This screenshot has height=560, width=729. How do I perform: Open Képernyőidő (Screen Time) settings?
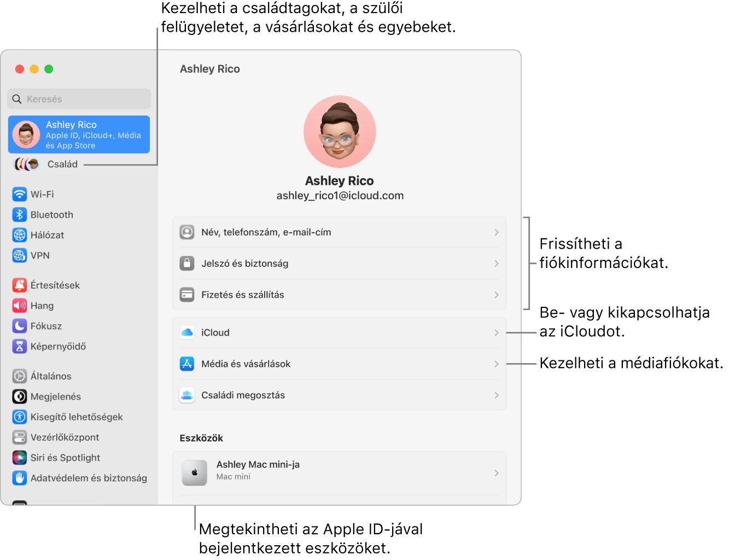(20, 346)
